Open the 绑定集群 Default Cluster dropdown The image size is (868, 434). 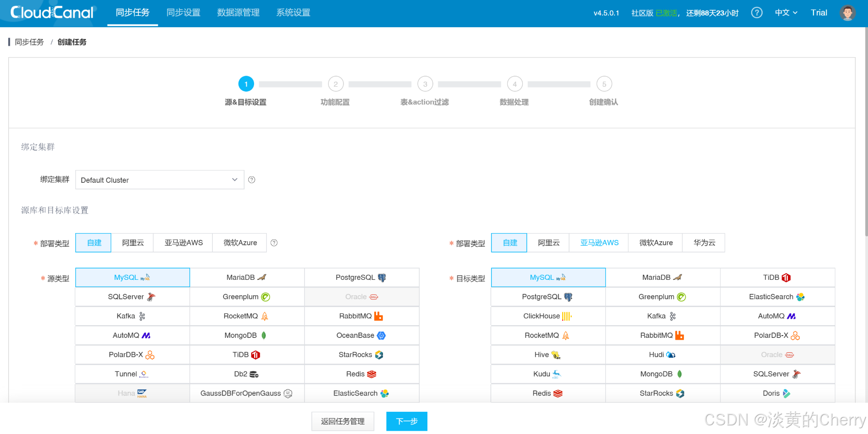tap(160, 180)
